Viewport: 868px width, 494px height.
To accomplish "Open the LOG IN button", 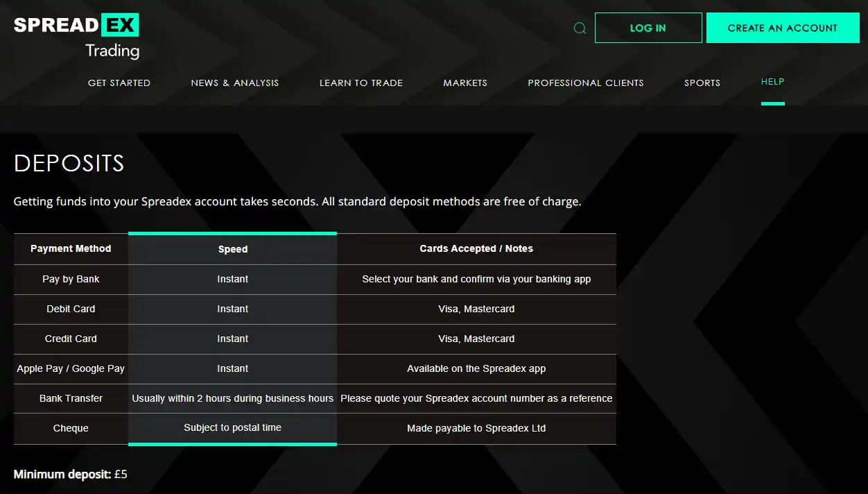I will 648,28.
